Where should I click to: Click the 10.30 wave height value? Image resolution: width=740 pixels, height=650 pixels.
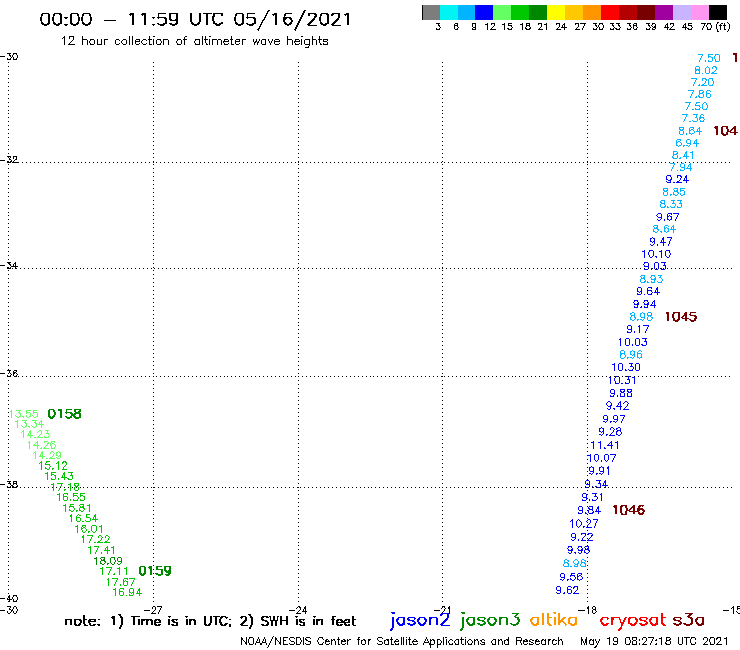click(626, 367)
